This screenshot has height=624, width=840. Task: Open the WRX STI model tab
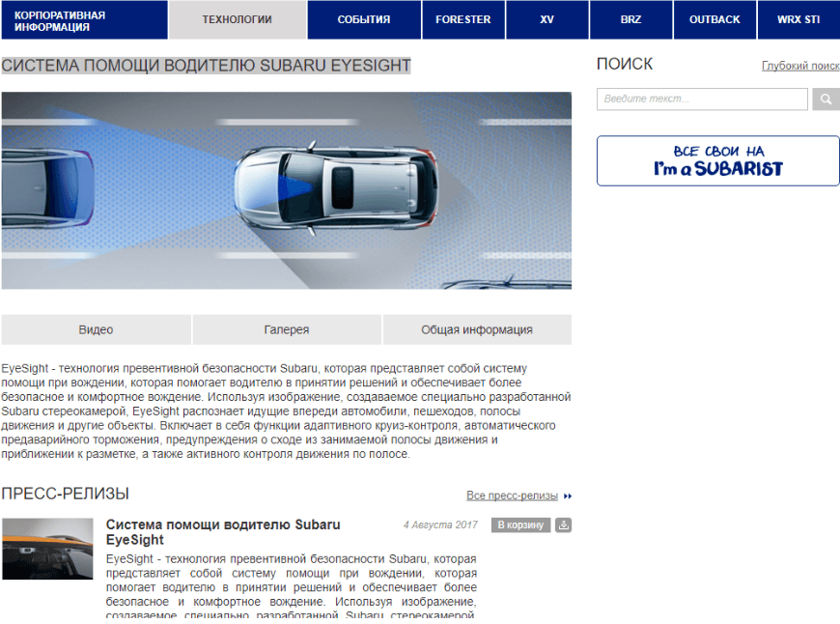click(798, 20)
